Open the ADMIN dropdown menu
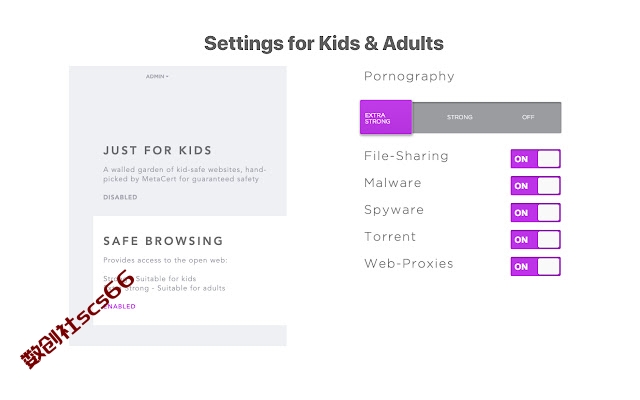640x400 pixels. click(x=157, y=76)
